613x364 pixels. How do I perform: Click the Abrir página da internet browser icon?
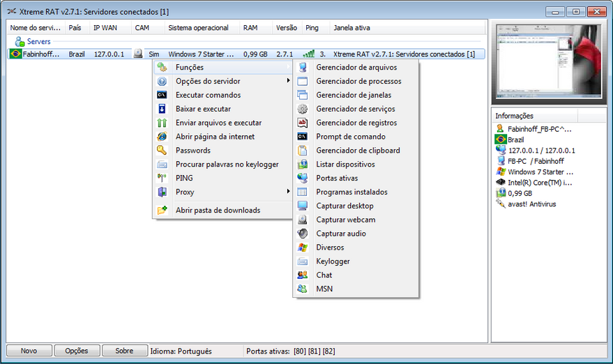[x=162, y=137]
